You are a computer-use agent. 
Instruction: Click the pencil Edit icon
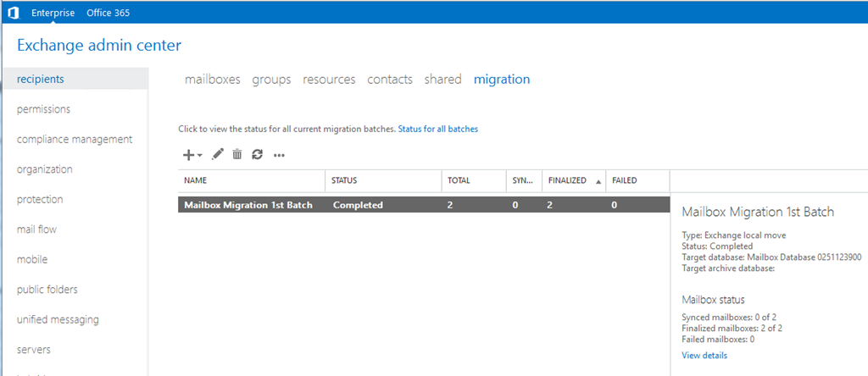tap(218, 155)
